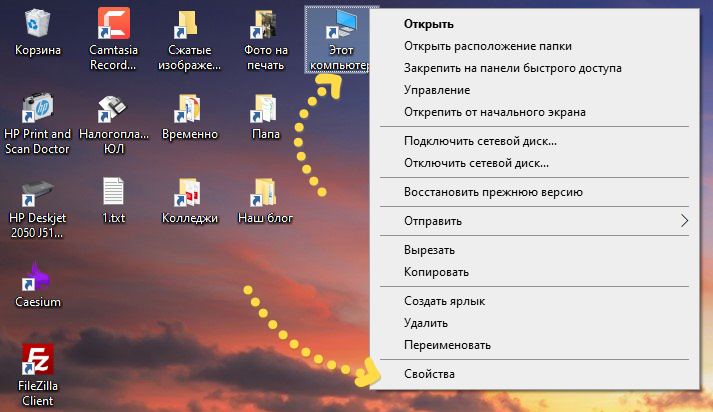The image size is (713, 412).
Task: Click the Camtasia Record... label
Action: pos(113,57)
